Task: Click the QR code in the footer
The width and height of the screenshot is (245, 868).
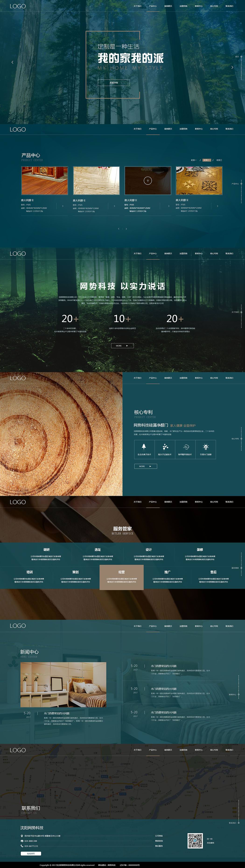Action: tap(195, 841)
